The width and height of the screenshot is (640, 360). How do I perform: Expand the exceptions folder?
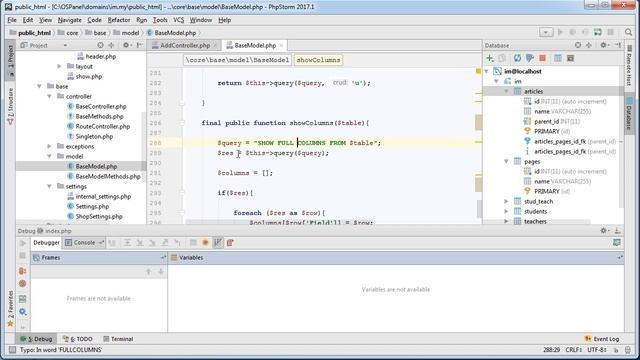coord(49,146)
